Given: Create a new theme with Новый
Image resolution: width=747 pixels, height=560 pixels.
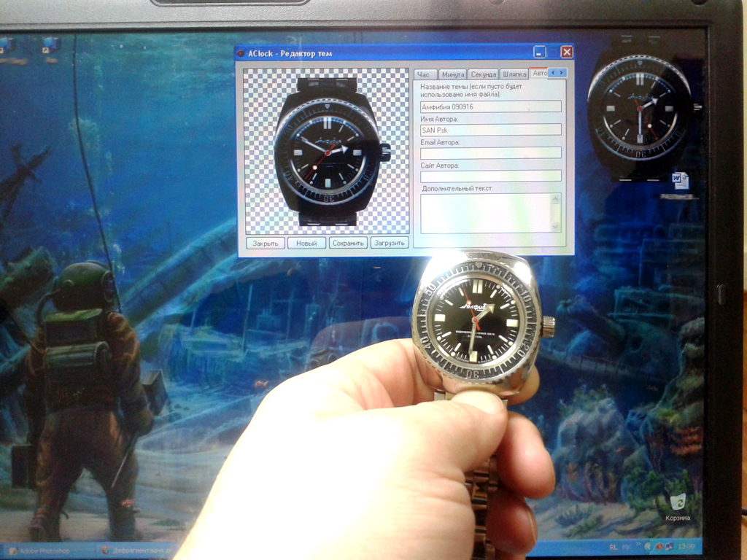Looking at the screenshot, I should (307, 244).
